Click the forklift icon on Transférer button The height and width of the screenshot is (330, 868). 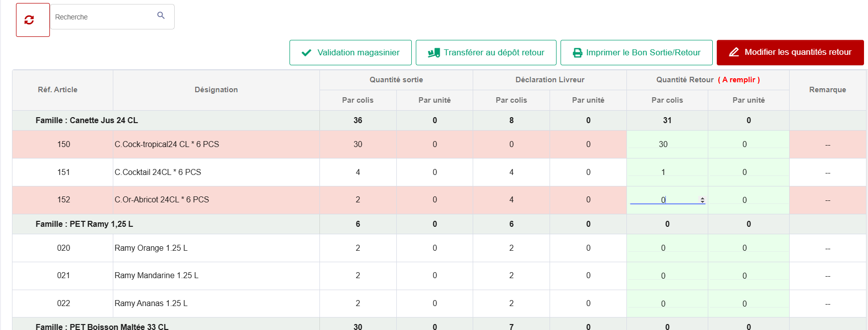coord(434,53)
